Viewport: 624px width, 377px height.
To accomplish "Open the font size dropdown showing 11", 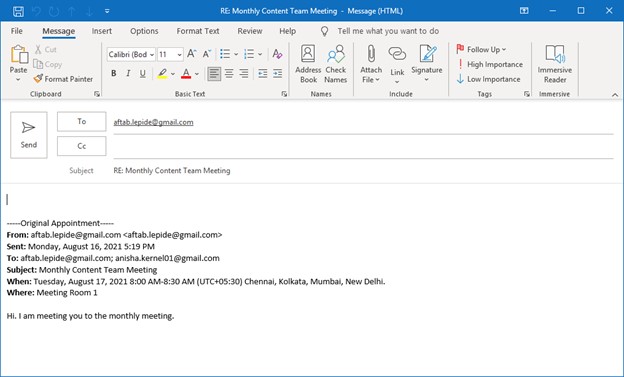I will 170,54.
